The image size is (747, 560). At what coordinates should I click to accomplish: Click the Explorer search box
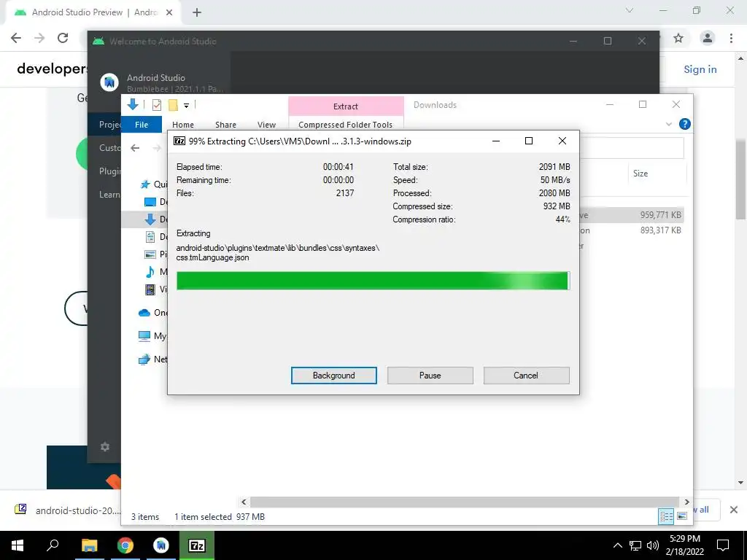pos(632,148)
